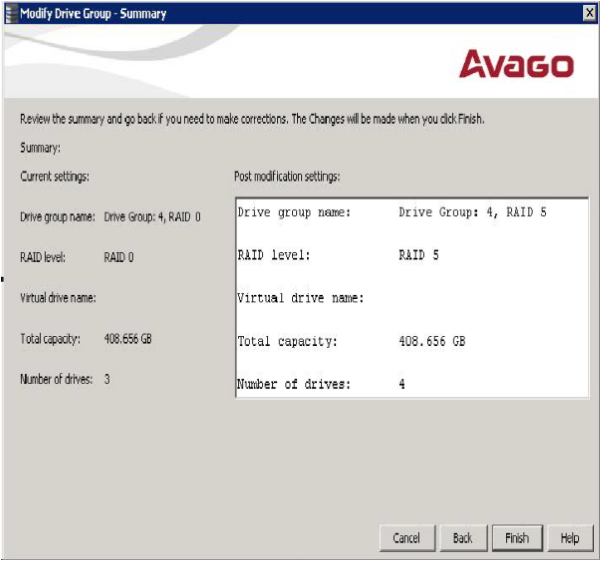Screen dimensions: 601x561
Task: Click the post-modification total capacity 408.656 GB
Action: point(432,342)
